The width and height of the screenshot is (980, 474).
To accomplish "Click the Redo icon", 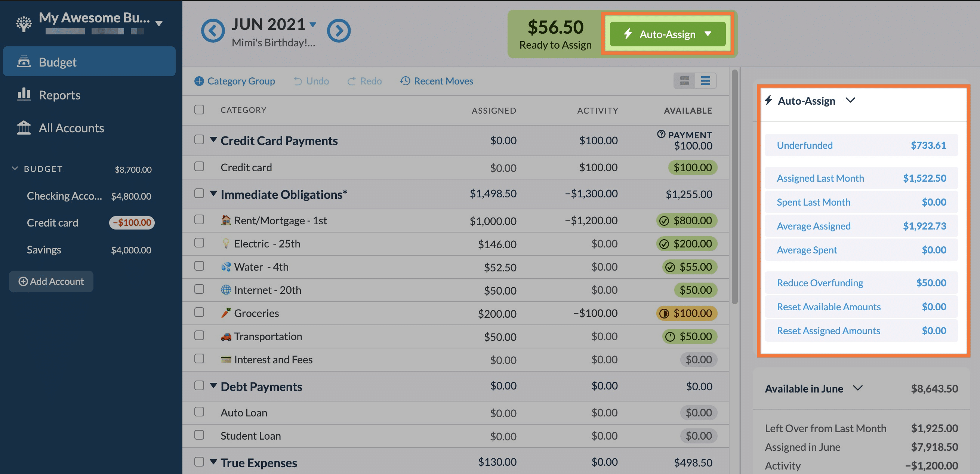I will click(352, 81).
